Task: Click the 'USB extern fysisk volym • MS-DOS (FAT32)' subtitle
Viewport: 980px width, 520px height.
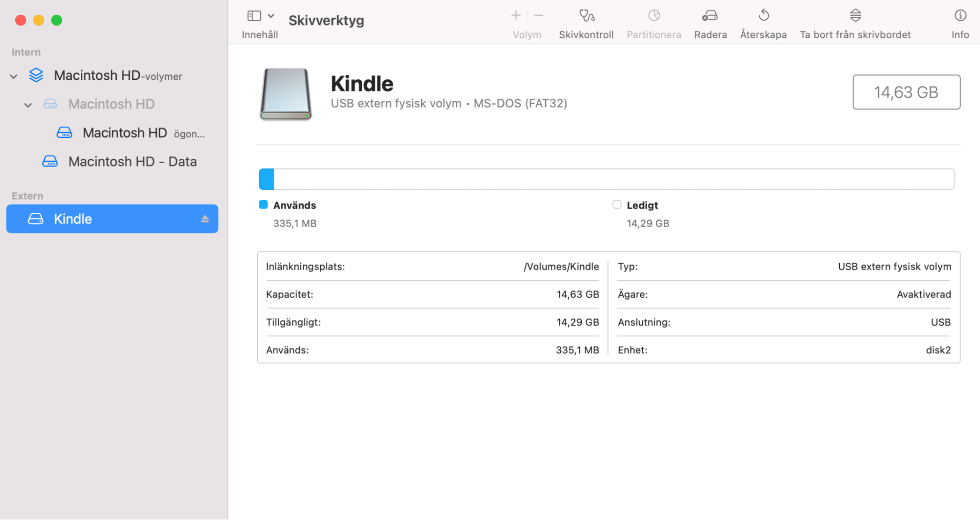Action: click(x=449, y=103)
